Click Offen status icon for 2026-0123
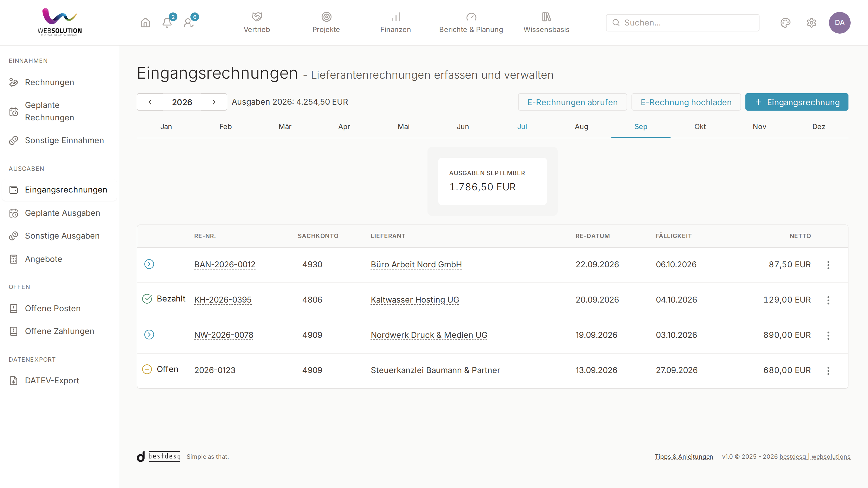Screen dimensions: 868x488 pos(147,369)
